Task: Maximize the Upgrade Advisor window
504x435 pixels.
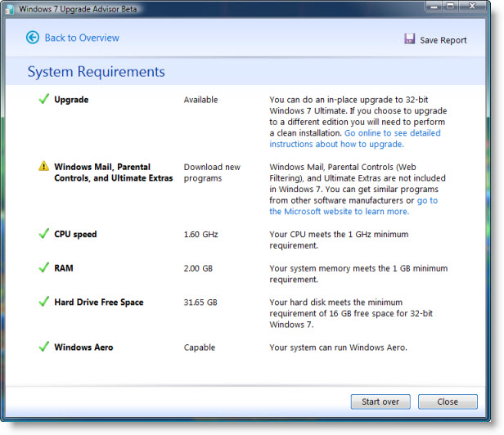Action: [x=451, y=6]
